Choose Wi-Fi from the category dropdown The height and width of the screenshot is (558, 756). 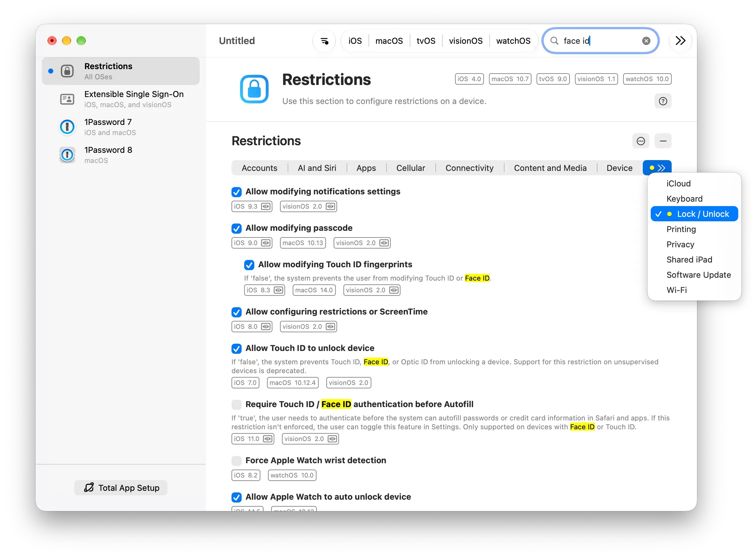(694, 290)
